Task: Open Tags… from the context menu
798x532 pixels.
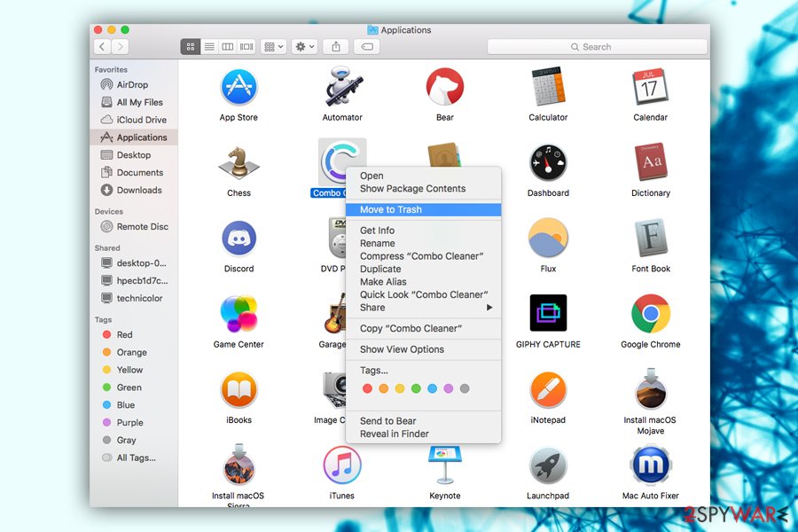Action: (x=423, y=370)
